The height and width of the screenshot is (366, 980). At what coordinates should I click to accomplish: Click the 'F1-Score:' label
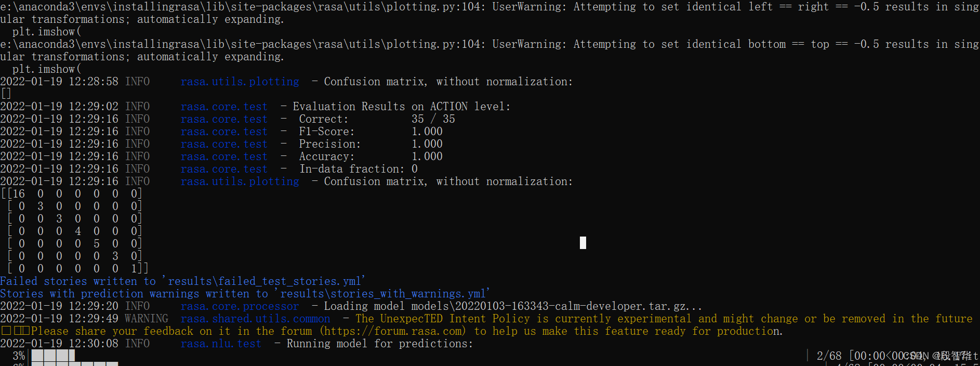327,132
